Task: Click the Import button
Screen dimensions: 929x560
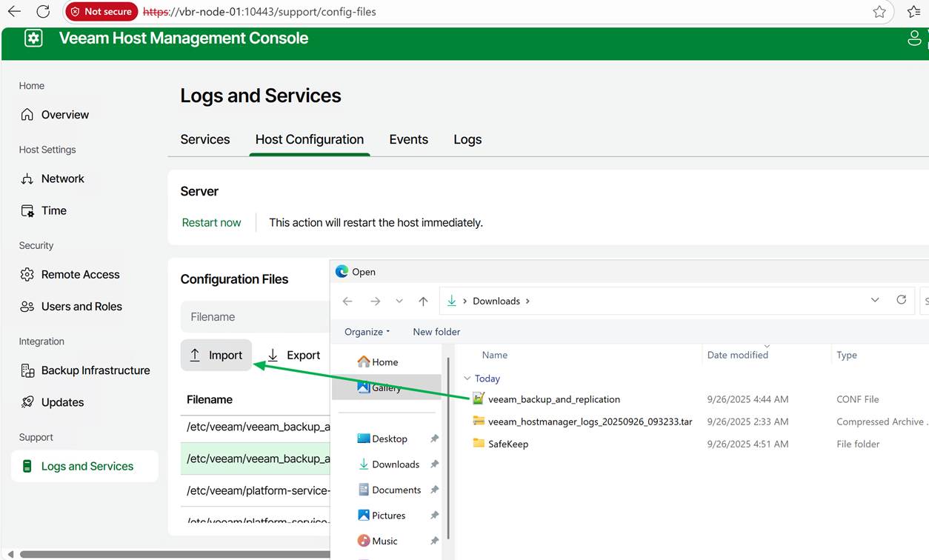Action: click(x=216, y=356)
